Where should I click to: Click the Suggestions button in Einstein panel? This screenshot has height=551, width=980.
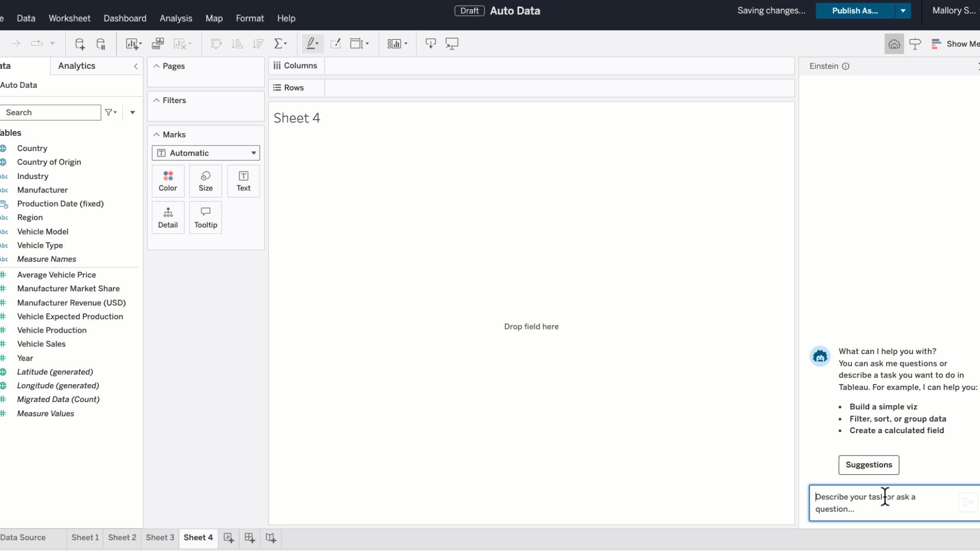(x=869, y=465)
